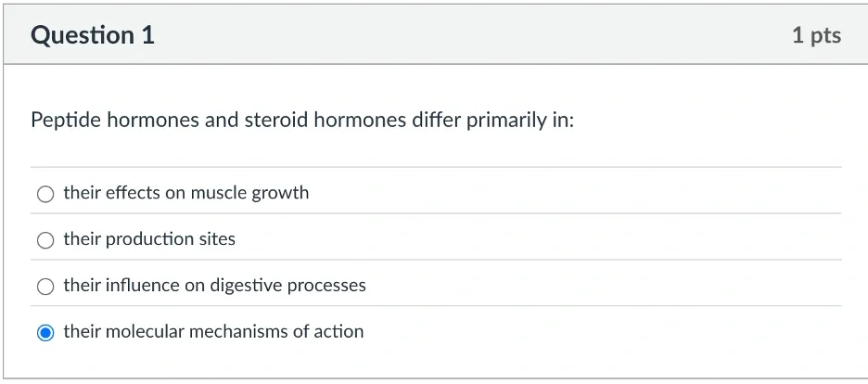Click the empty gray area of the question header

click(x=464, y=35)
